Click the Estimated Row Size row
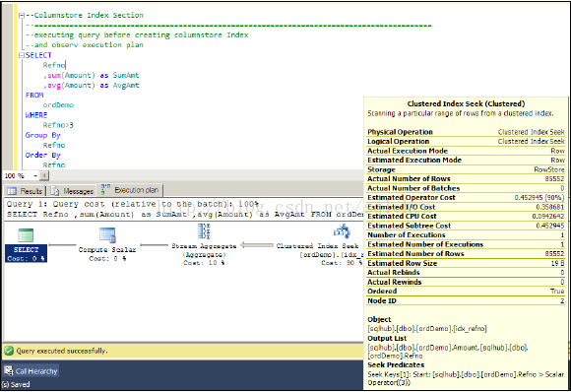The height and width of the screenshot is (392, 571). point(466,263)
